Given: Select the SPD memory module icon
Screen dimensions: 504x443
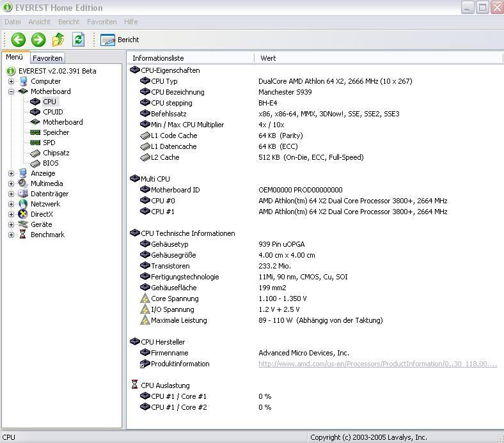Looking at the screenshot, I should [x=35, y=143].
